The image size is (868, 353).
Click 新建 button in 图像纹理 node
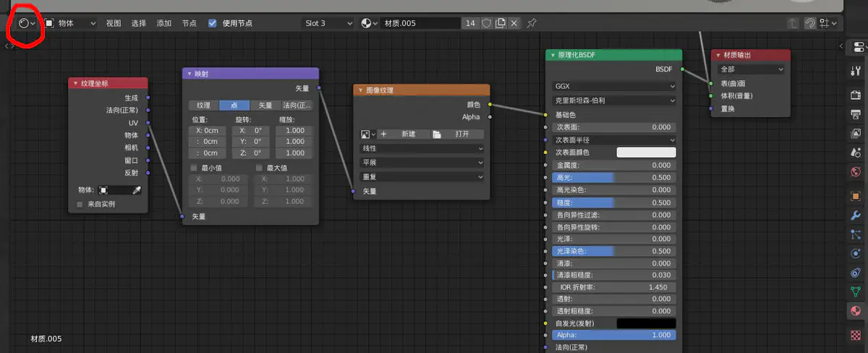point(403,135)
